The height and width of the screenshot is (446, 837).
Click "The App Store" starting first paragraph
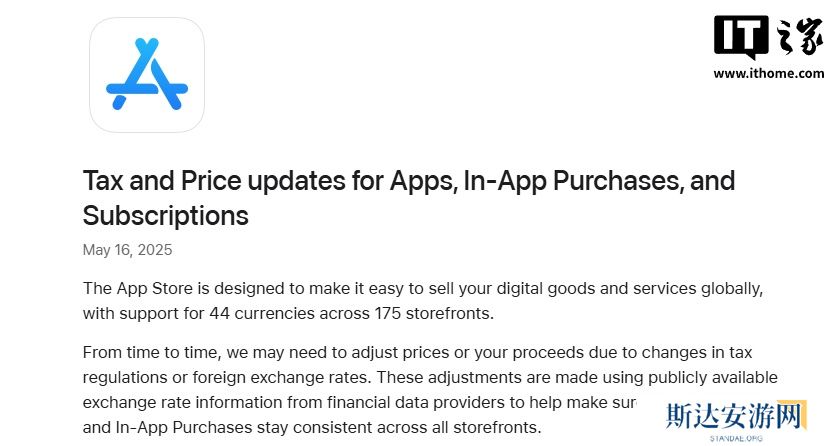coord(130,288)
